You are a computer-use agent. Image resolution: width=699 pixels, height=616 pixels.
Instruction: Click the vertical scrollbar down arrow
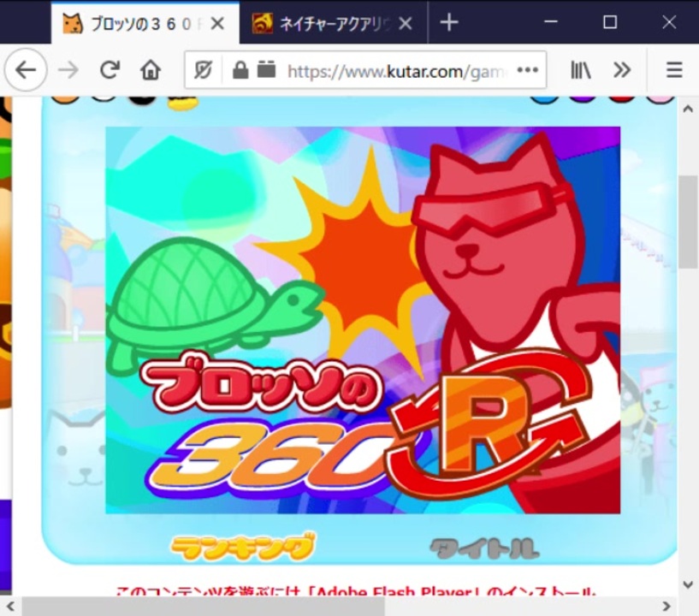(x=688, y=584)
